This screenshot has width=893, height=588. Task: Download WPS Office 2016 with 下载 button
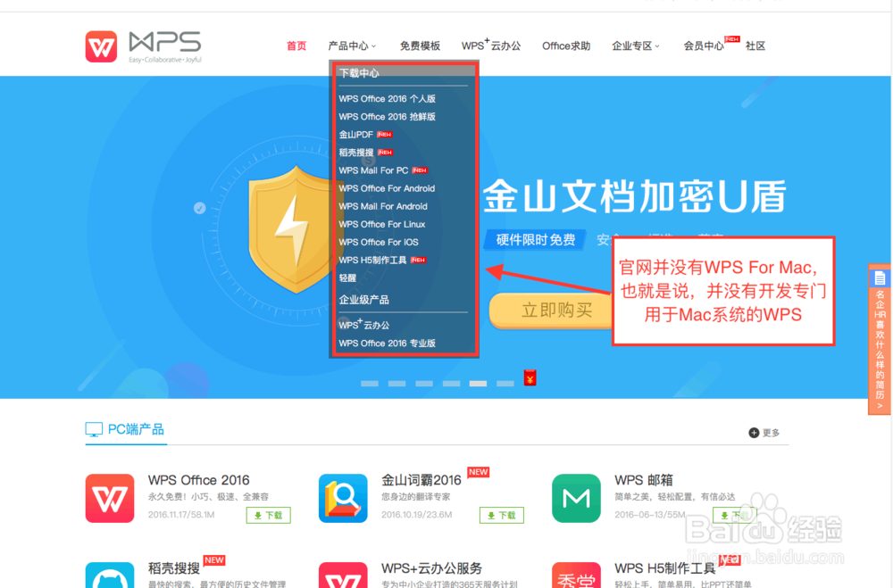tap(268, 515)
